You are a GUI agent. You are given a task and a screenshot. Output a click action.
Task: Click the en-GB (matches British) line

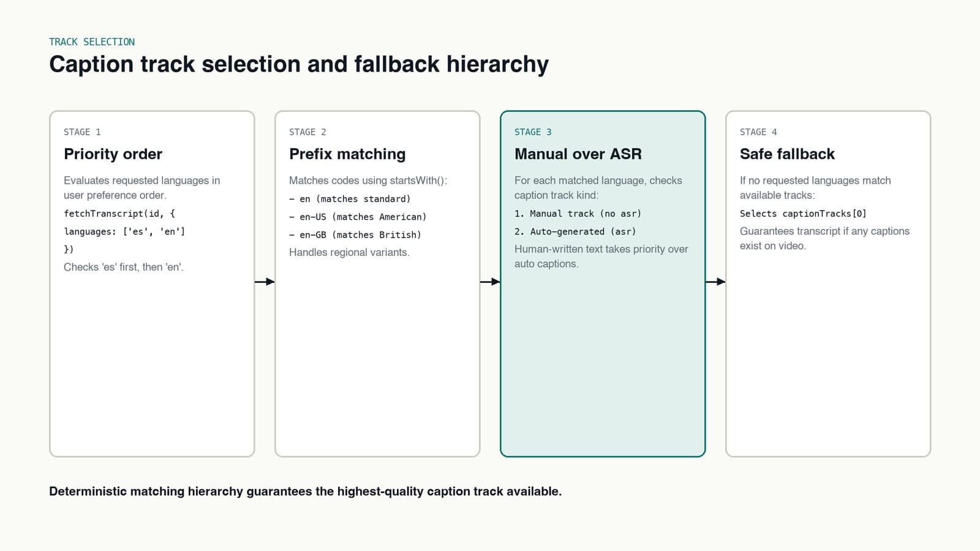tap(355, 234)
